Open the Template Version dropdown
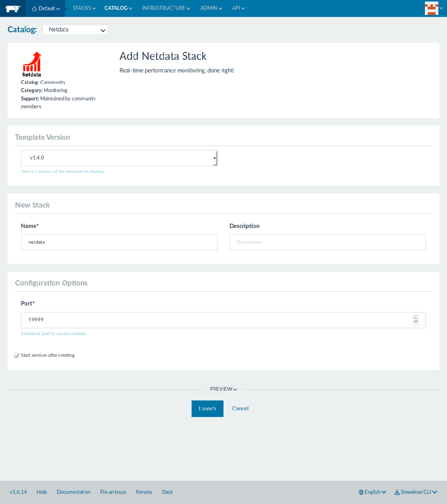The width and height of the screenshot is (447, 504). 119,158
